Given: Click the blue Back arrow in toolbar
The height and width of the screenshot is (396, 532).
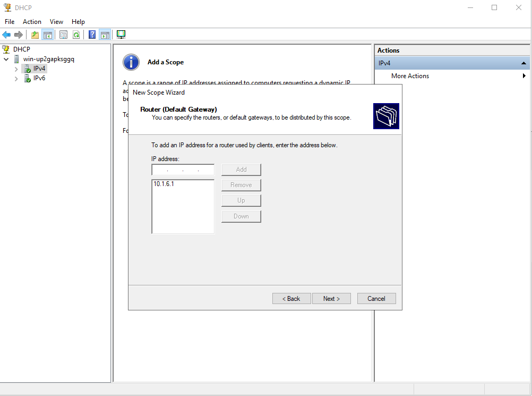Looking at the screenshot, I should (x=6, y=35).
